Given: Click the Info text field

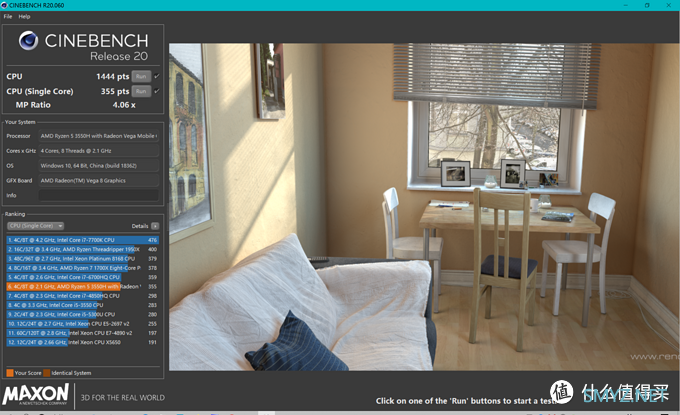Looking at the screenshot, I should pos(97,195).
